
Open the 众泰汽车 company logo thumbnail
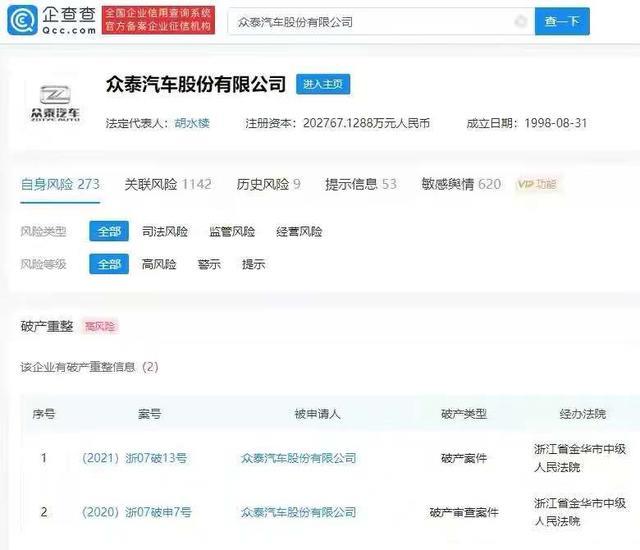point(55,104)
